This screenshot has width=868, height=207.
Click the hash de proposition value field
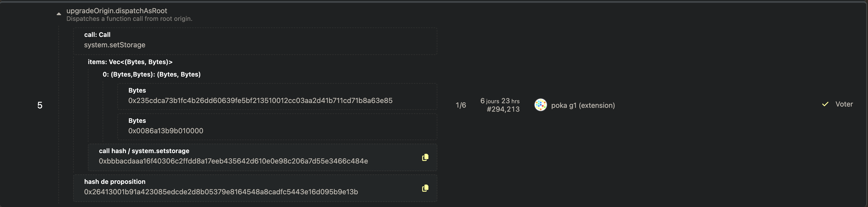[221, 192]
